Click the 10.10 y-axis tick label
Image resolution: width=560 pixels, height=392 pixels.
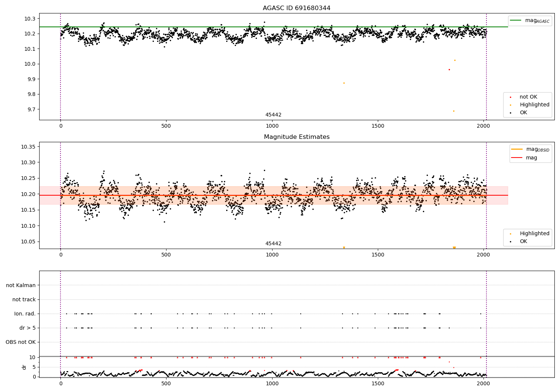(x=28, y=226)
